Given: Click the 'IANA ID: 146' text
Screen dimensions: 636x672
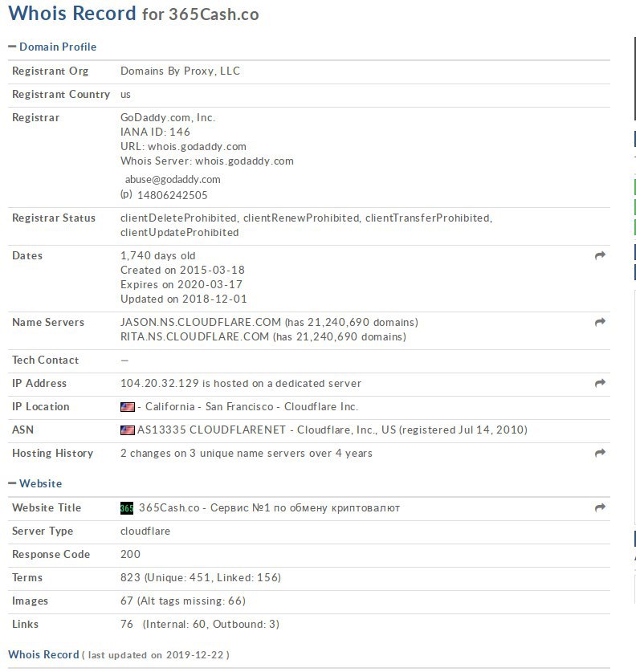Looking at the screenshot, I should tap(155, 132).
